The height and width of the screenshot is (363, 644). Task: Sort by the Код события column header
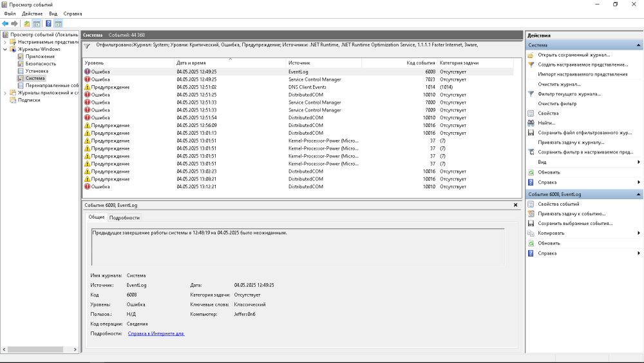[399, 63]
